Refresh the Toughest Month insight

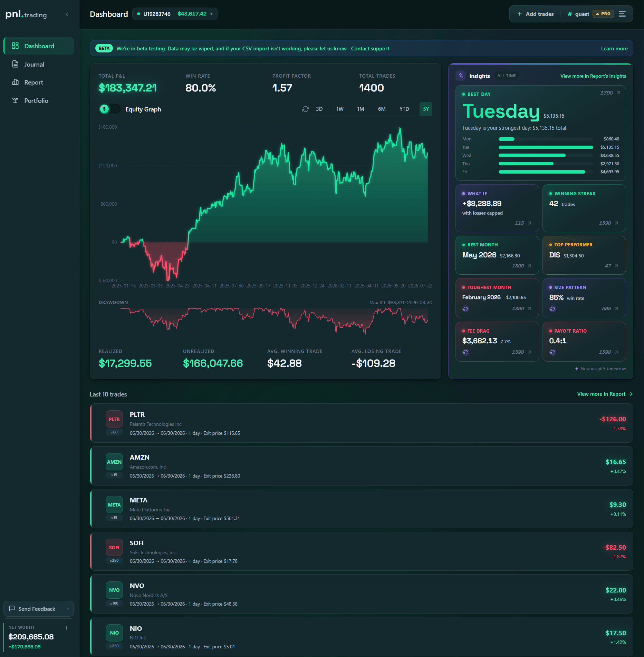(465, 309)
